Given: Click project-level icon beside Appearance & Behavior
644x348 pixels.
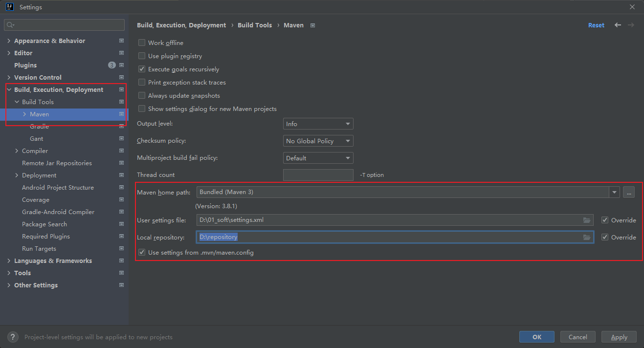Looking at the screenshot, I should pos(121,41).
